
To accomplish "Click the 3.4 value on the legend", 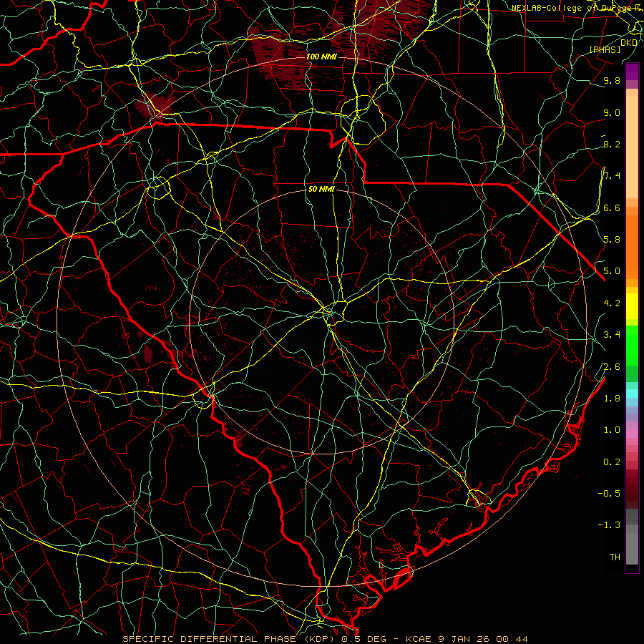I will [612, 335].
